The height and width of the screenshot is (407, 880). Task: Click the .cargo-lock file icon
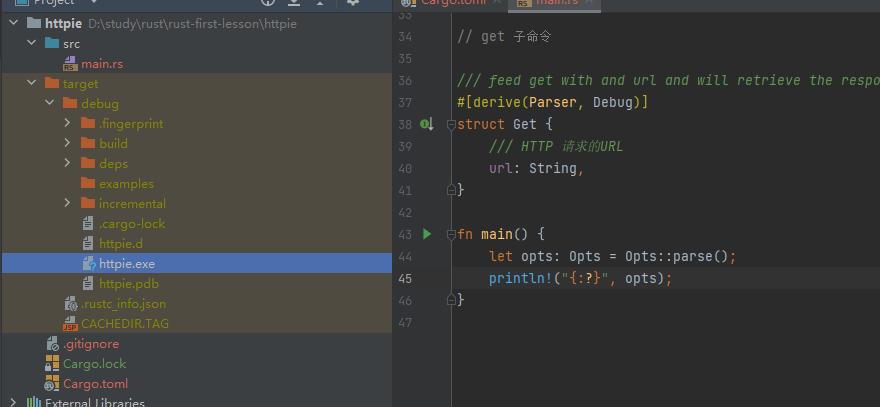(88, 223)
